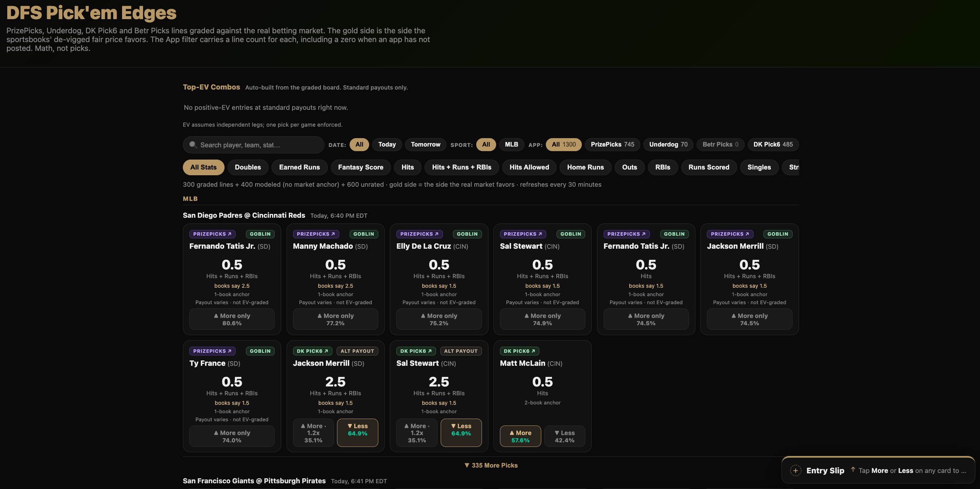
Task: Open DK Pick6 link on Matt McLain card
Action: tap(519, 351)
